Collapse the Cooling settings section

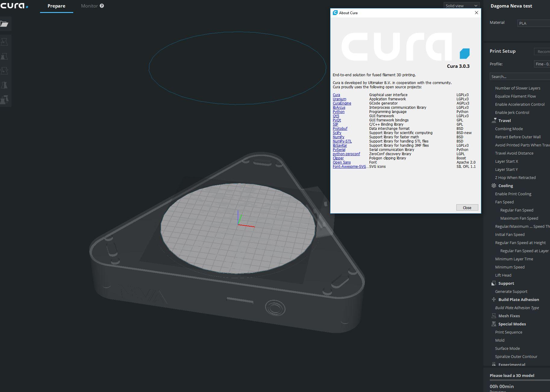(x=505, y=186)
